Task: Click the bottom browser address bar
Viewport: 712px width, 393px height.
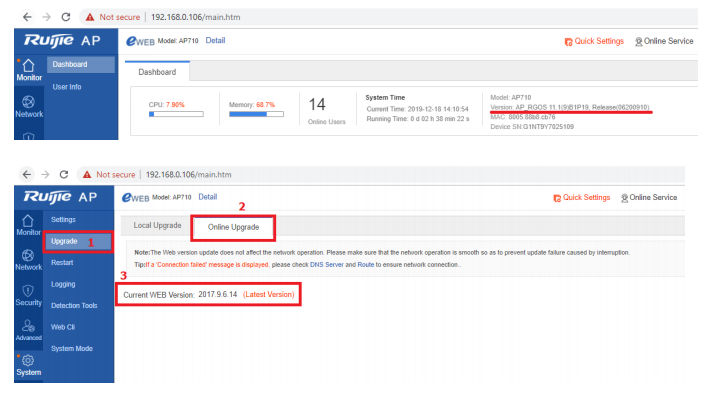Action: point(188,174)
